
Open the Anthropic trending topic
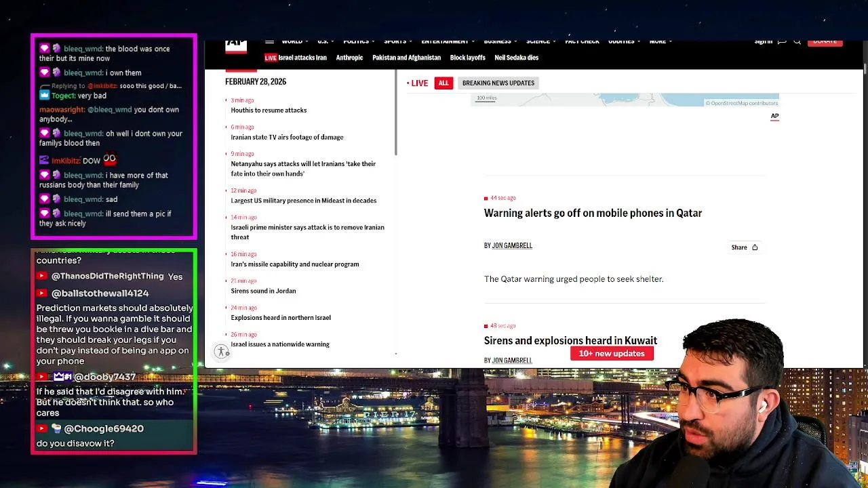[x=349, y=58]
